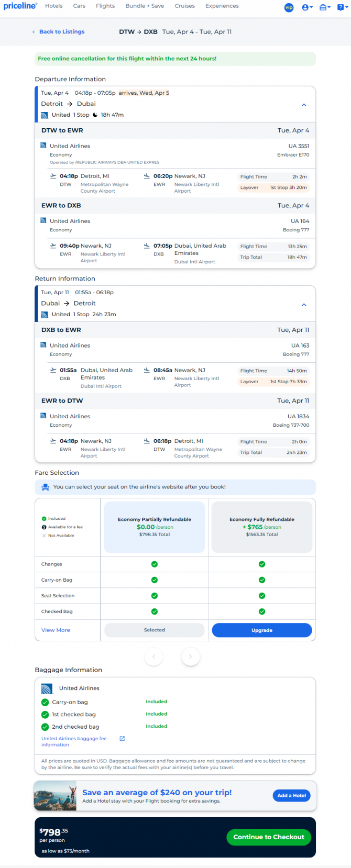Go to the Cruises section

[x=184, y=6]
